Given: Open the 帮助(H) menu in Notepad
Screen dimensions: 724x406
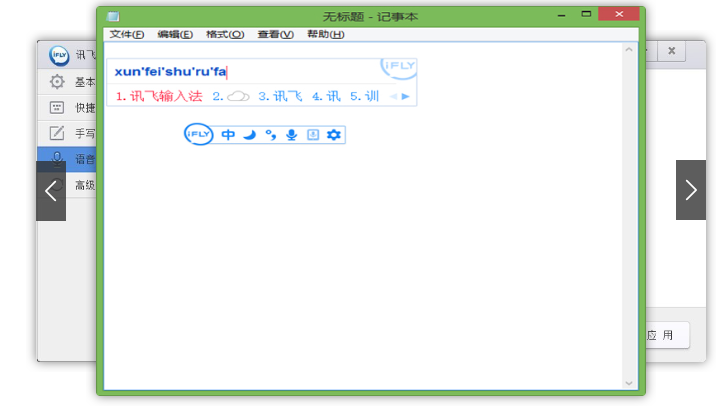Looking at the screenshot, I should [326, 34].
